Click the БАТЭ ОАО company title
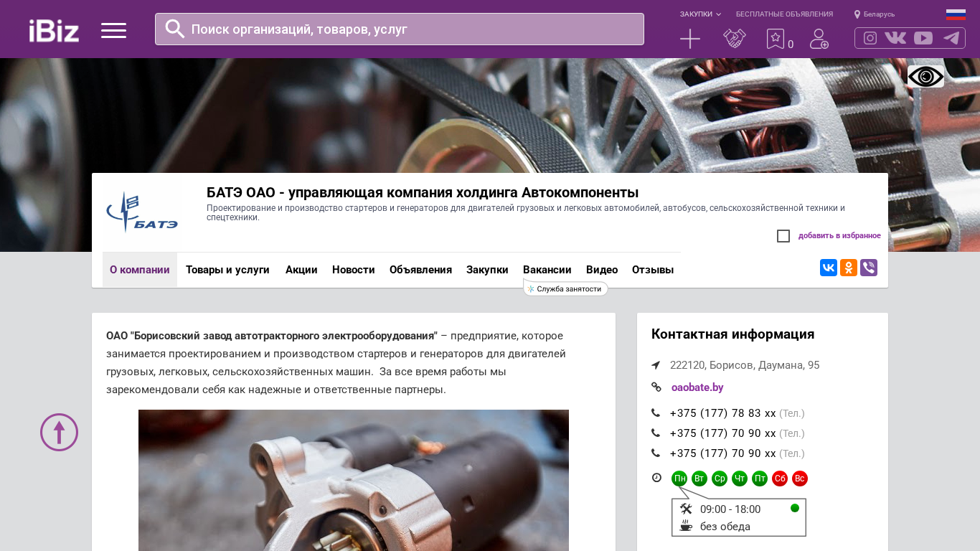This screenshot has height=551, width=980. tap(423, 192)
